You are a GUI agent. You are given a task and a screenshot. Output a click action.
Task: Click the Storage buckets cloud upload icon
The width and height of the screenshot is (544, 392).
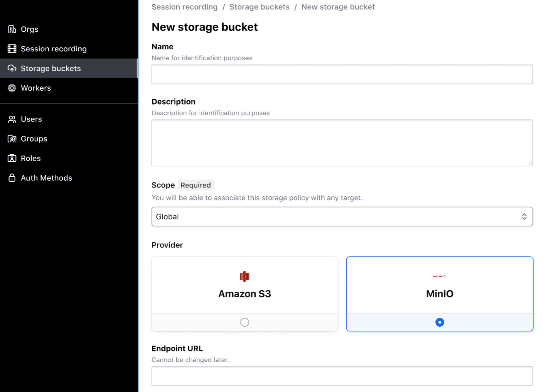pyautogui.click(x=12, y=68)
